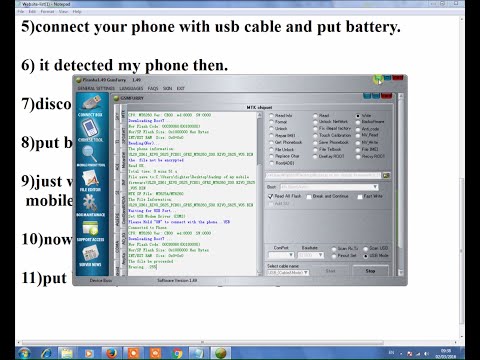The height and width of the screenshot is (360, 480).
Task: Click the Stop button
Action: 370,271
